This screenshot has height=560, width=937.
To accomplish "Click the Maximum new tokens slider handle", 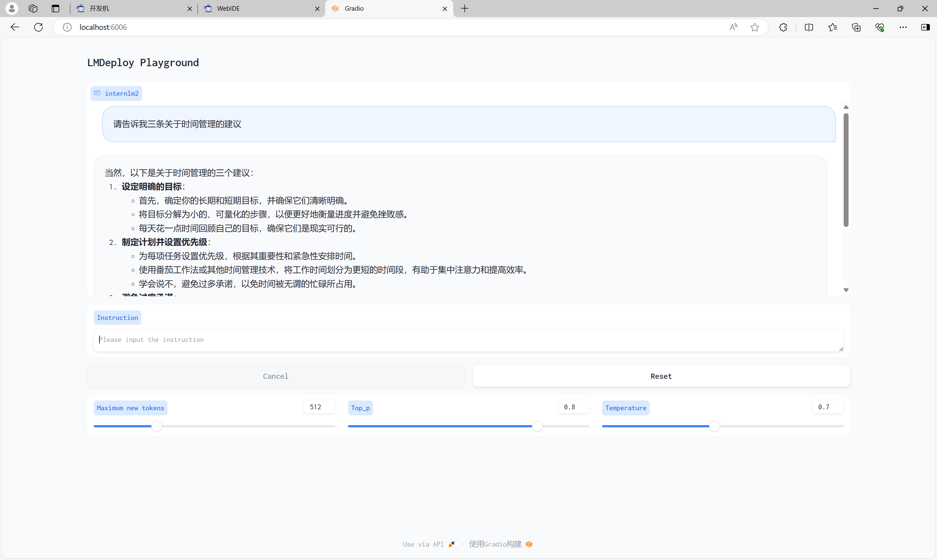I will (x=156, y=426).
